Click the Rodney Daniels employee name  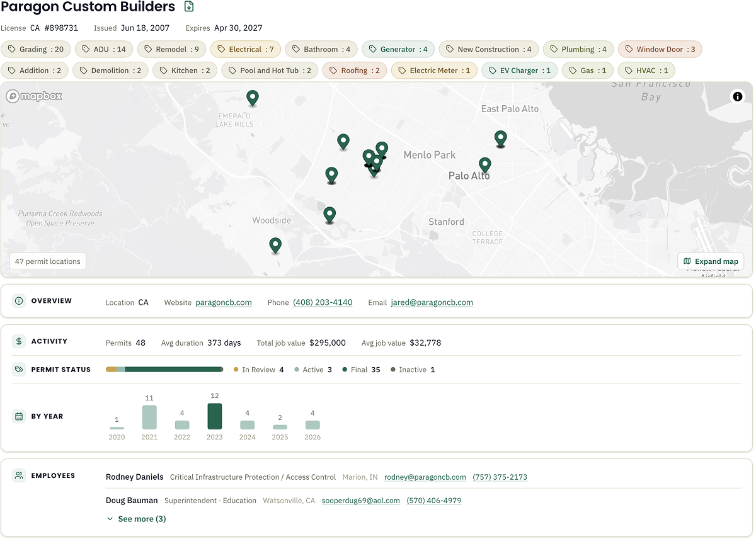pos(135,477)
